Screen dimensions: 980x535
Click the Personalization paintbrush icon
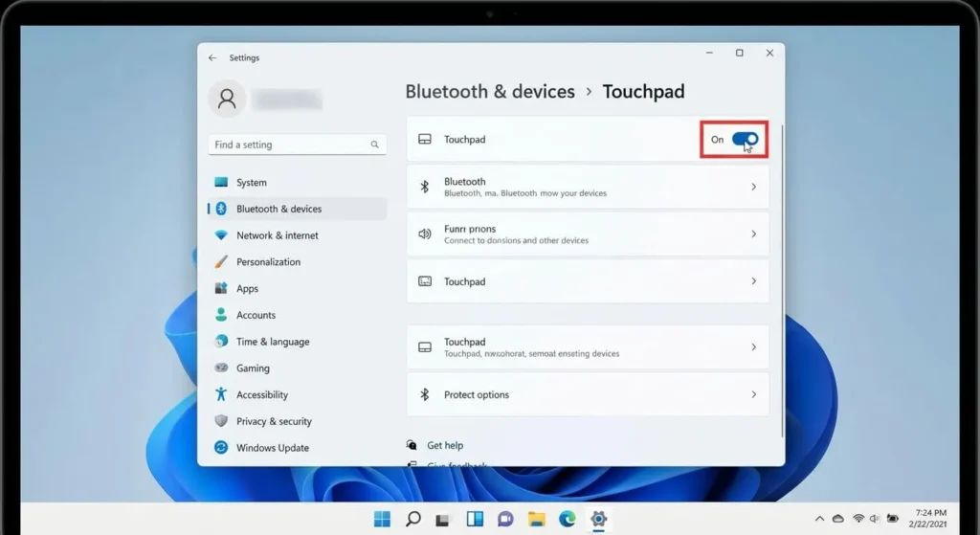point(221,262)
